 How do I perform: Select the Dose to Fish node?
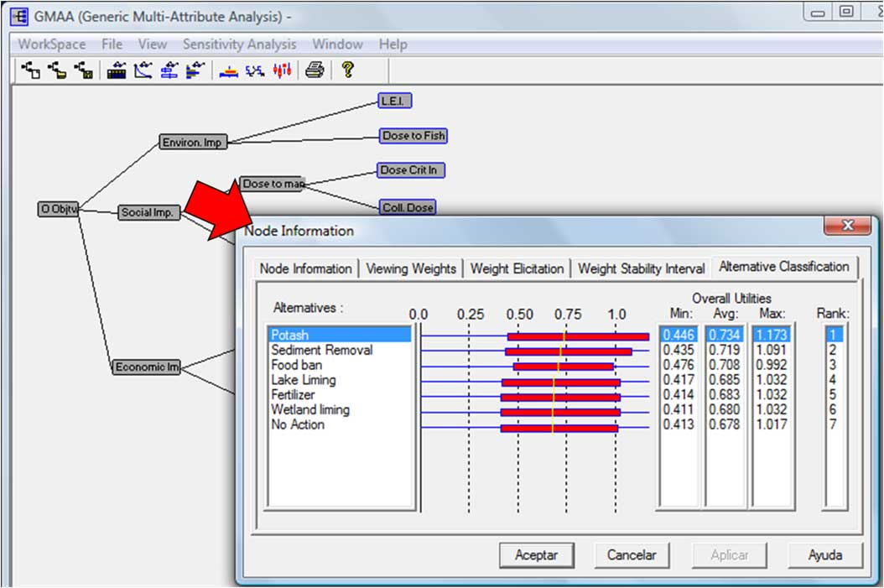[413, 136]
